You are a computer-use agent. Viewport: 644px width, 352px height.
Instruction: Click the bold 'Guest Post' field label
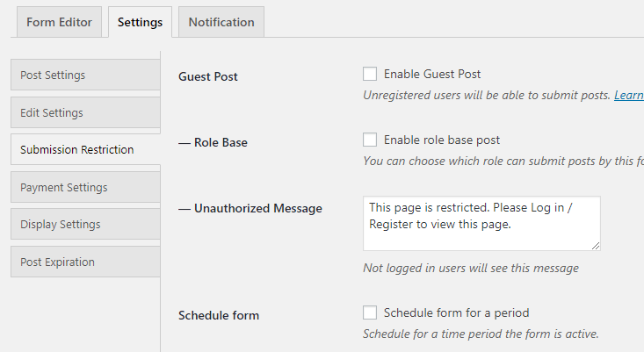[208, 76]
